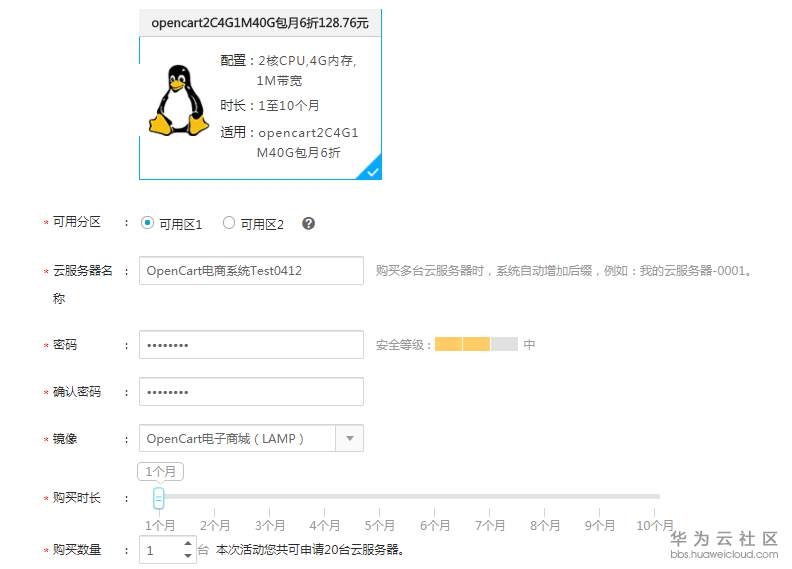Click the 购买多台云服务器时 hint text
Image resolution: width=792 pixels, height=569 pixels.
click(x=564, y=271)
